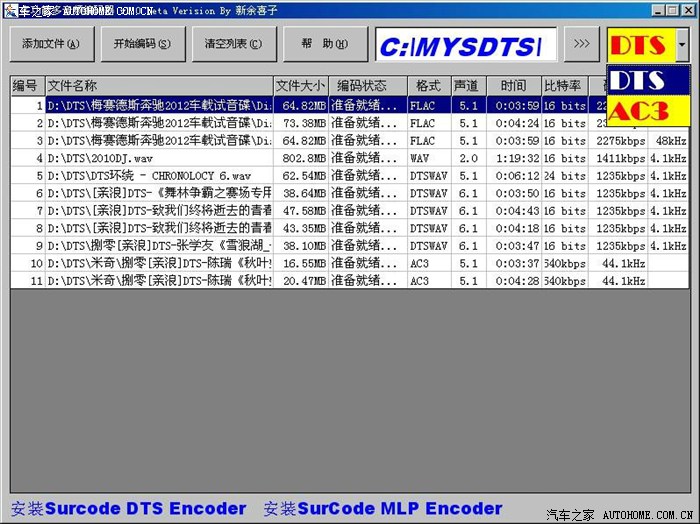Click the 1411kbps bitrate cell
The width and height of the screenshot is (700, 524).
click(618, 158)
